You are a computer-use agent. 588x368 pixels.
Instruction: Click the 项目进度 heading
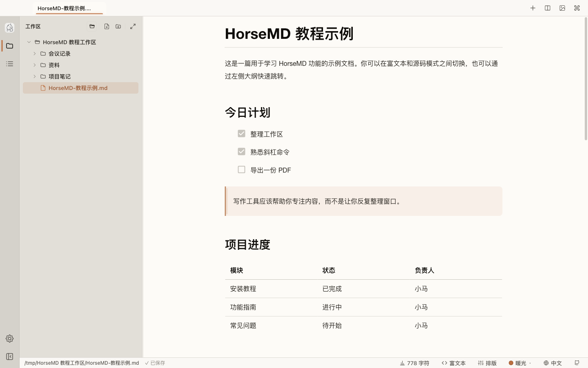[x=247, y=245]
